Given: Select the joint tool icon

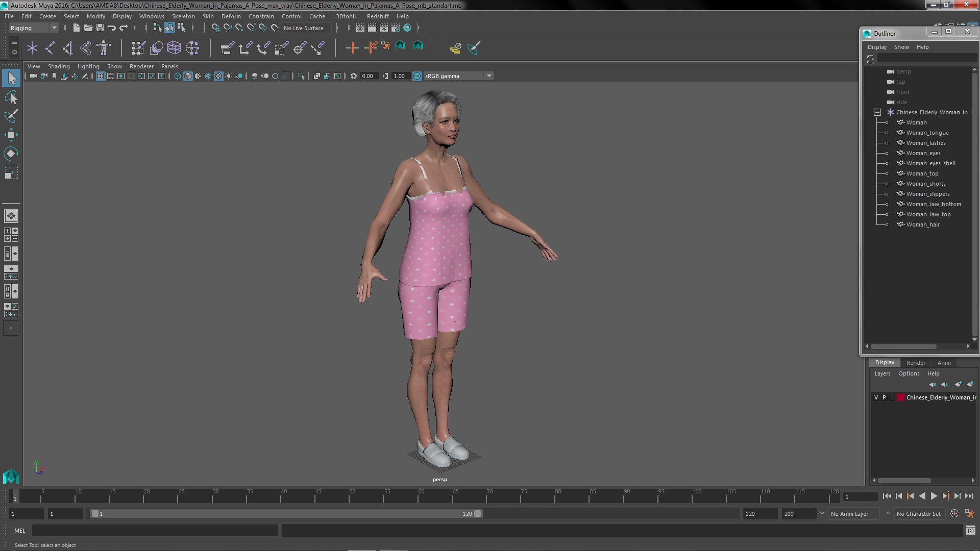Looking at the screenshot, I should pos(51,47).
